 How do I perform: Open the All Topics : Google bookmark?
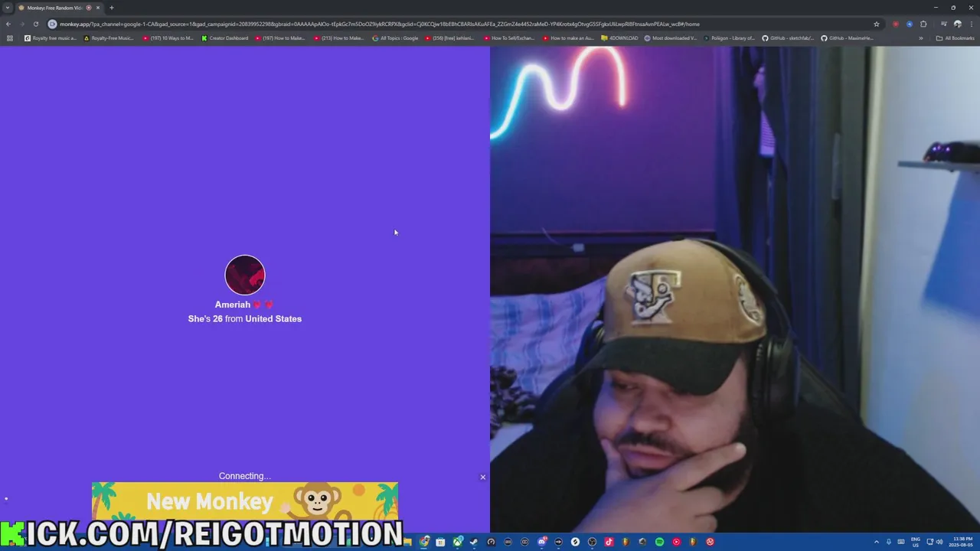pyautogui.click(x=395, y=38)
